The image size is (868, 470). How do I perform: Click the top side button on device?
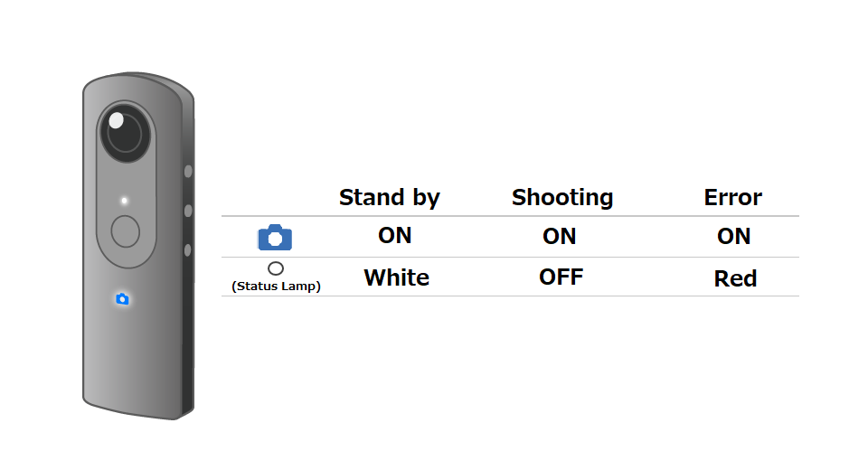[x=188, y=171]
